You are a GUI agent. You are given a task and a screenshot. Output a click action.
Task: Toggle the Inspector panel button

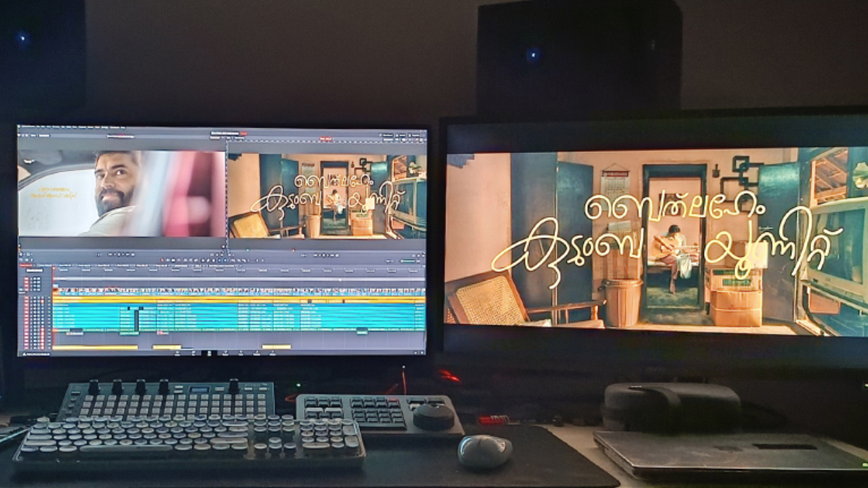(x=414, y=136)
